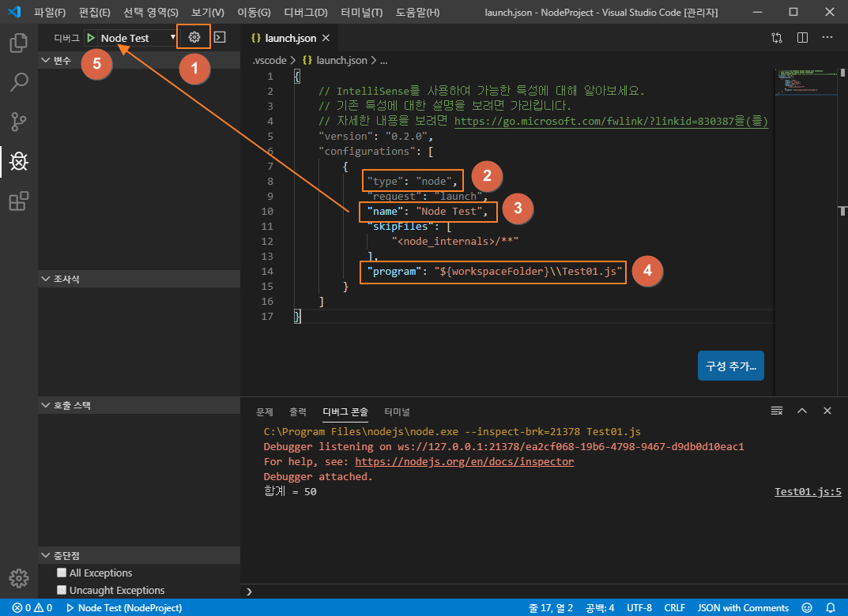Collapse the 중단점 (Breakpoints) section
Screen dimensions: 848x616
coord(139,555)
